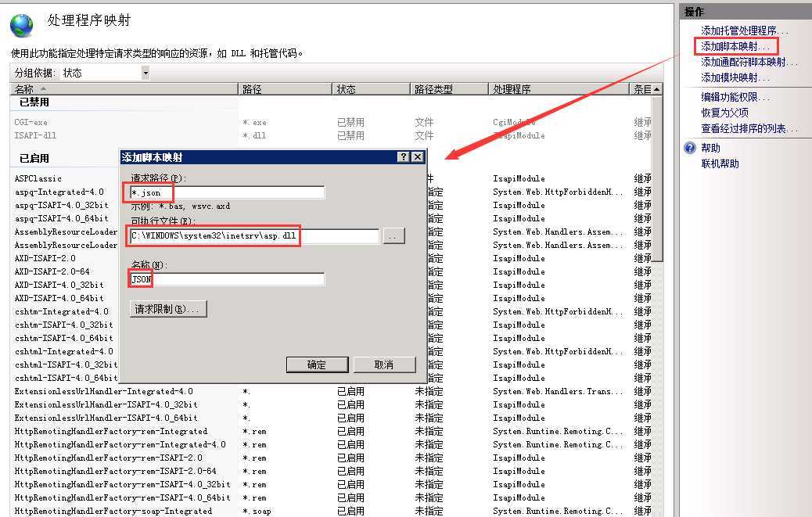Click the dialog's question mark help button

pos(404,156)
